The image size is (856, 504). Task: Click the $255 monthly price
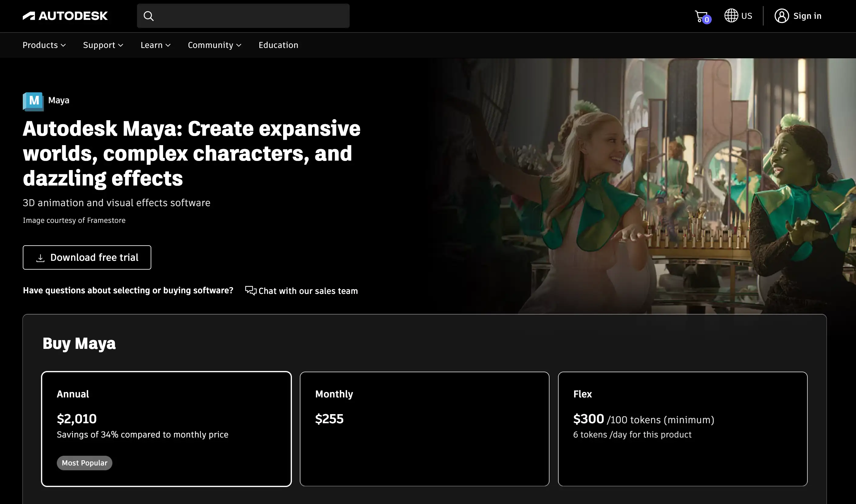(330, 419)
